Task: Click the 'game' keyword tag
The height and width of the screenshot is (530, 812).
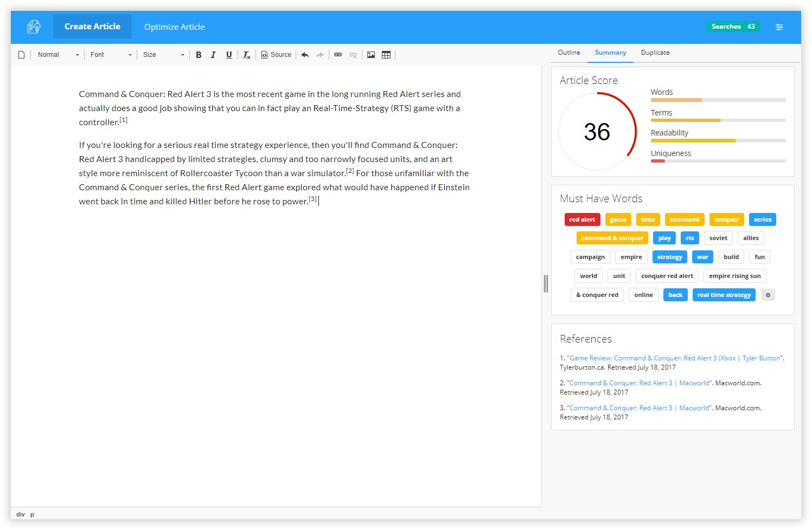Action: coord(618,219)
